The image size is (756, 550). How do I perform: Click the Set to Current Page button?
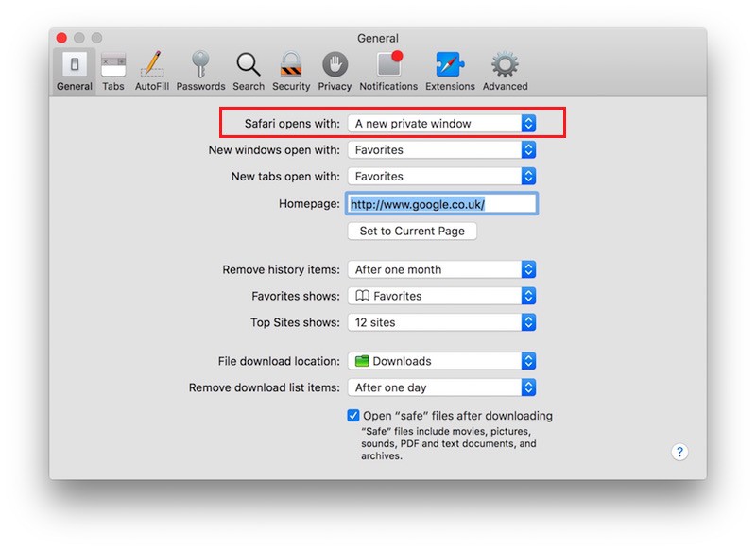click(412, 232)
